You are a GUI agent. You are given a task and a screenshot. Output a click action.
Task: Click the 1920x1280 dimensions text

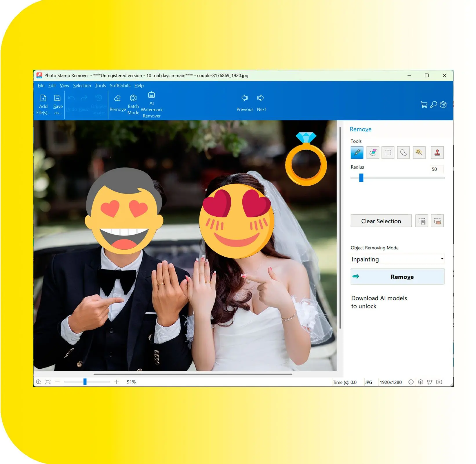(391, 382)
